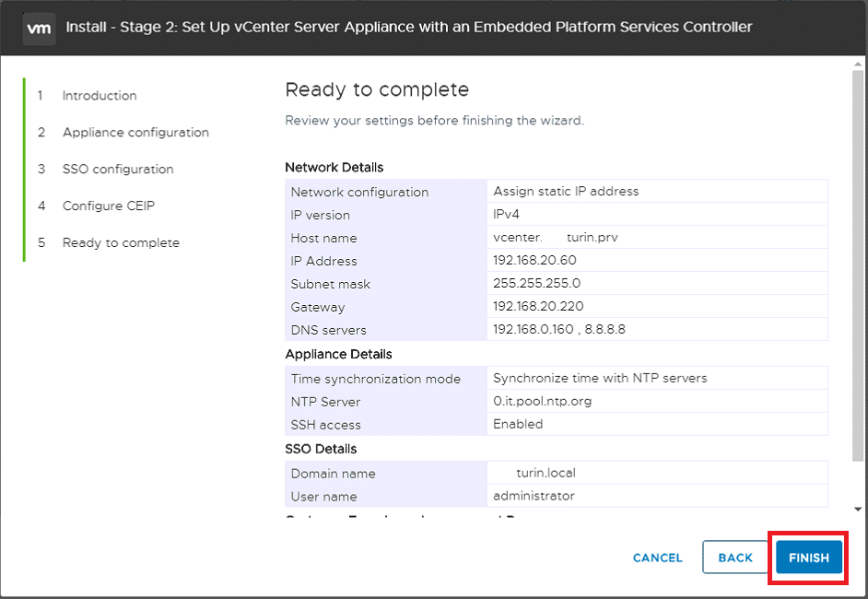The width and height of the screenshot is (868, 599).
Task: Select the NTP server value 0.it.pool.ntp.org
Action: (x=543, y=401)
